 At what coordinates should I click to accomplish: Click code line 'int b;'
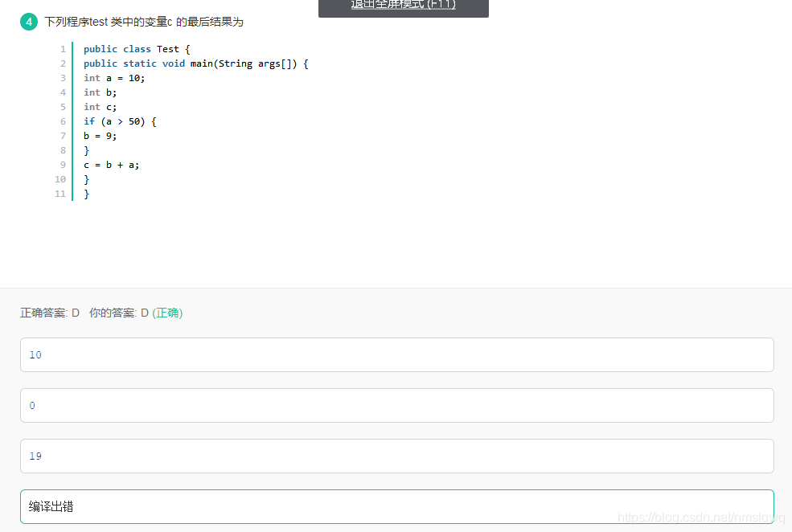point(100,92)
